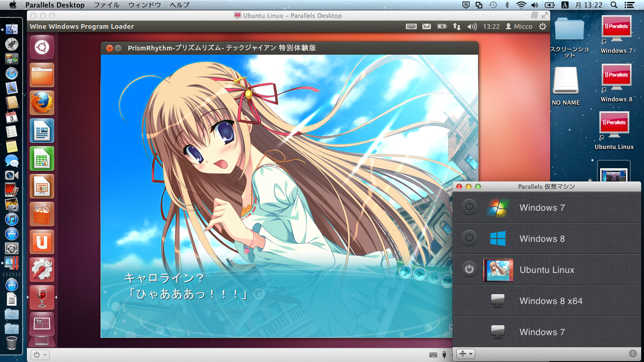Open the Apple menu

tap(13, 5)
